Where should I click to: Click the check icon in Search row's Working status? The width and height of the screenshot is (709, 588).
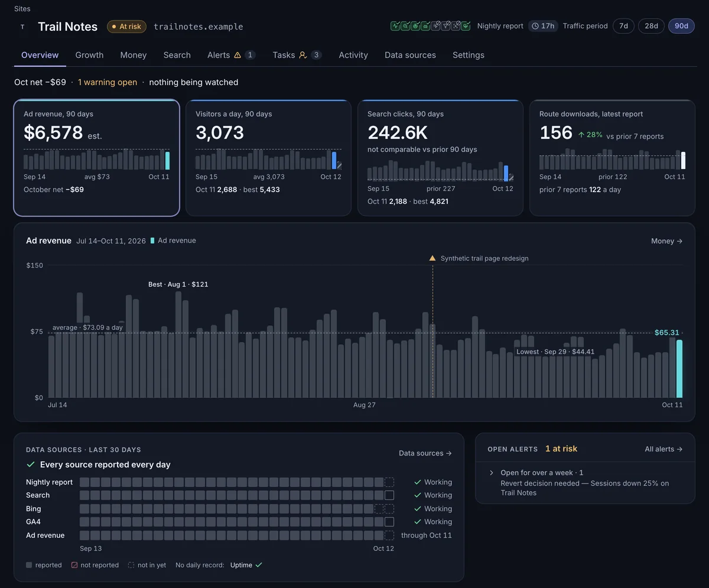pyautogui.click(x=418, y=495)
